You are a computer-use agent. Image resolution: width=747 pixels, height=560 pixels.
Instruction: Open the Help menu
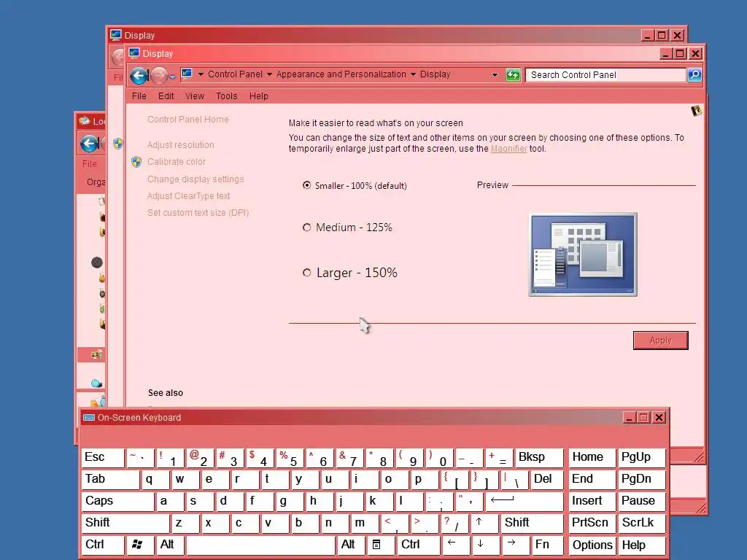pyautogui.click(x=259, y=96)
